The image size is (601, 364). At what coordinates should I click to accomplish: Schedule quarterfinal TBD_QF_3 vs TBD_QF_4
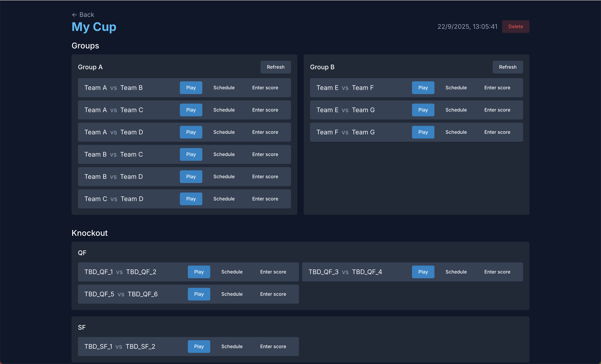(456, 272)
